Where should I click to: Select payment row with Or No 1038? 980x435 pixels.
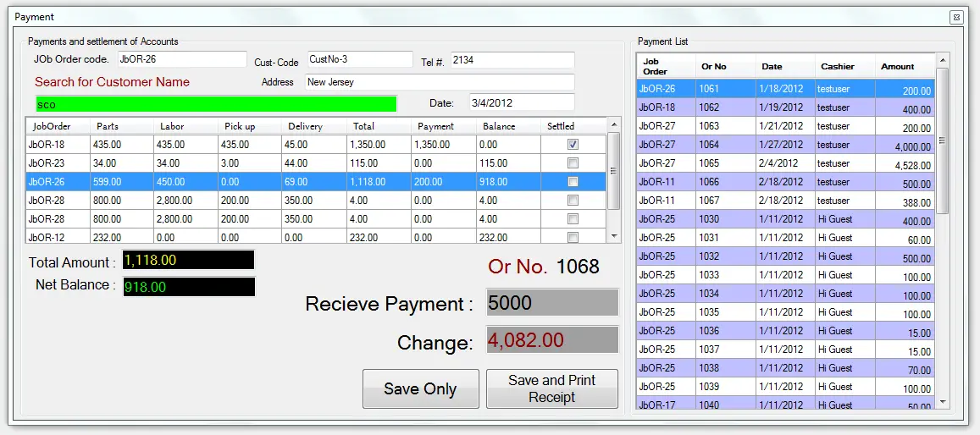point(786,368)
